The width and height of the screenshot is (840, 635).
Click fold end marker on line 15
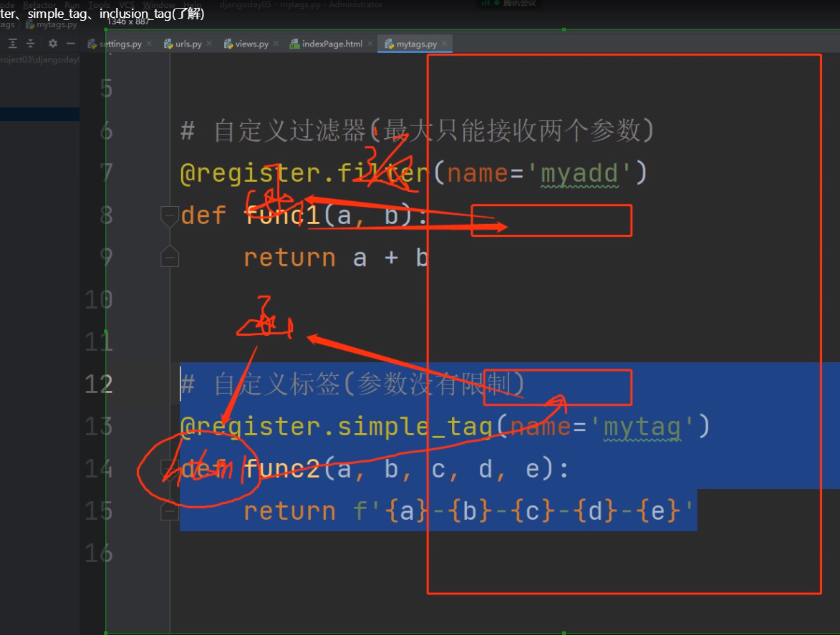[x=169, y=510]
